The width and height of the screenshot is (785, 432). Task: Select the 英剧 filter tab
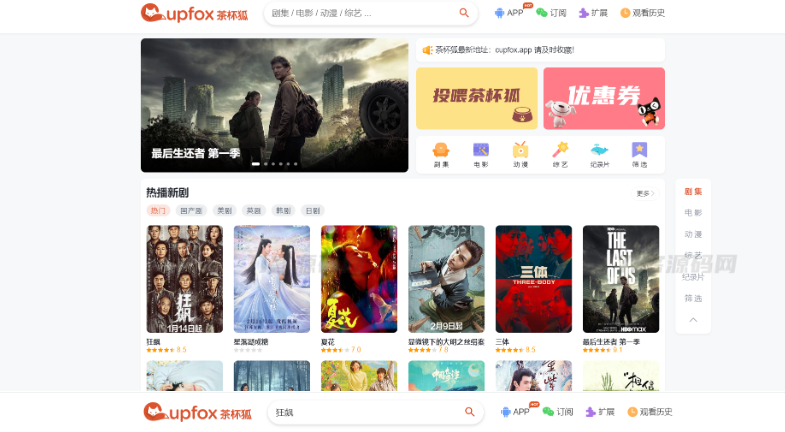[254, 211]
